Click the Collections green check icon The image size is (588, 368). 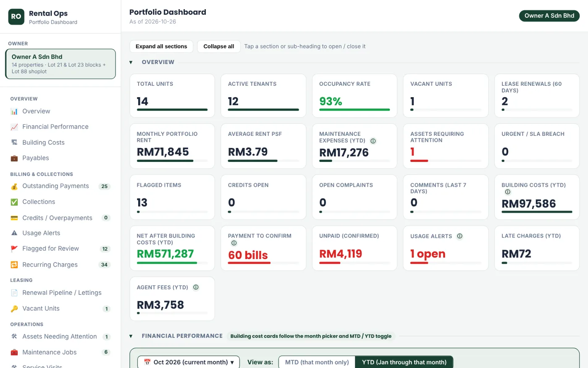(x=14, y=202)
